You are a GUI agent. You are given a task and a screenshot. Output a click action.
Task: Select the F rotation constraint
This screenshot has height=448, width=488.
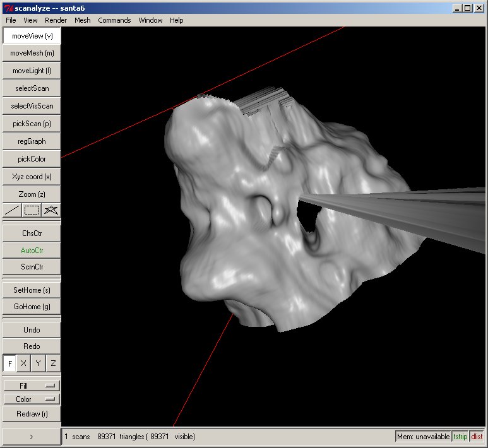(x=10, y=363)
